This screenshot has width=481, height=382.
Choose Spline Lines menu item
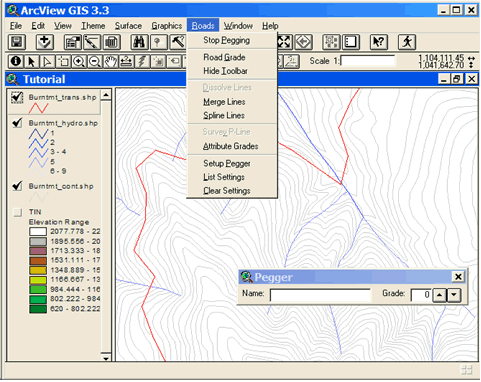click(x=232, y=115)
